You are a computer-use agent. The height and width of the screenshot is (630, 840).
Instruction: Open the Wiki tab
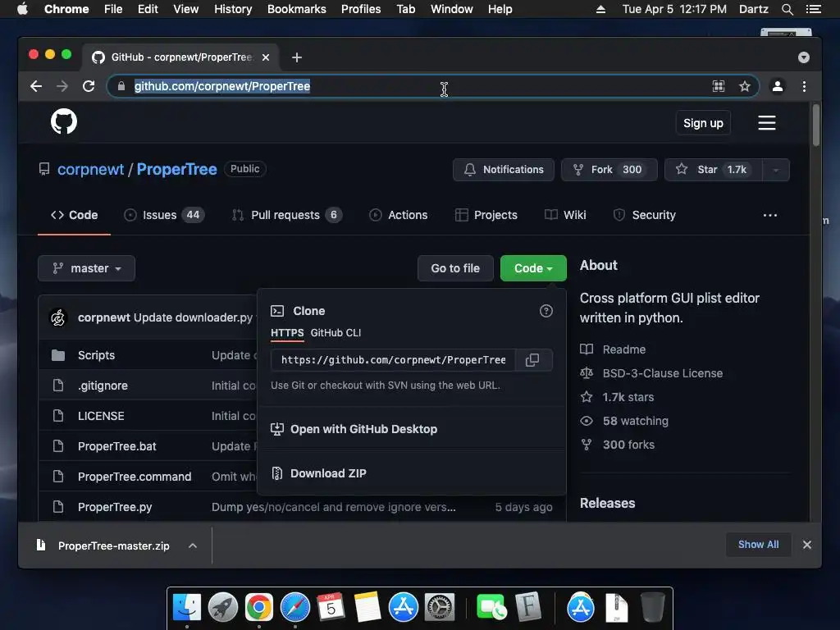tap(565, 216)
